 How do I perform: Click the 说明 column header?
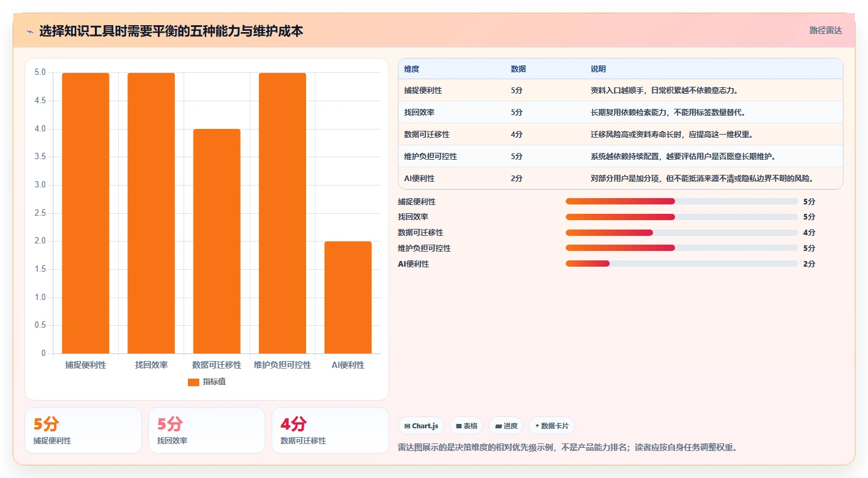pos(598,69)
